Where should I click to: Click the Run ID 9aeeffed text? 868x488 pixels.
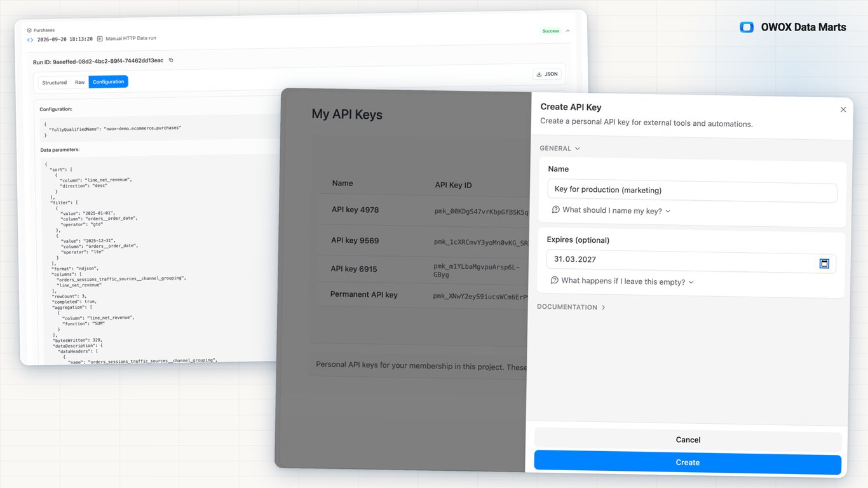point(98,61)
